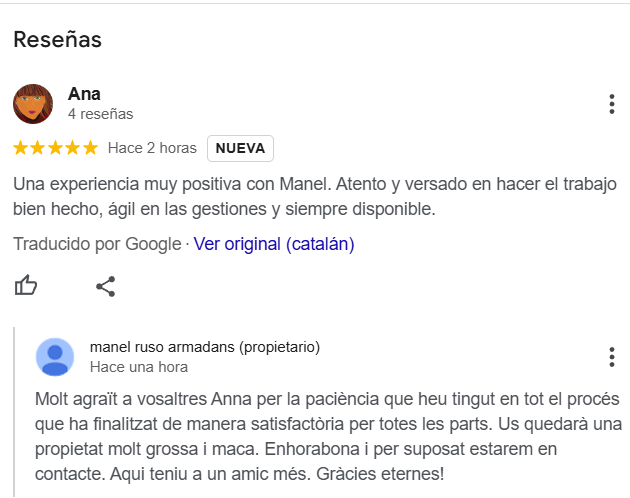630x498 pixels.
Task: Click the "Reseñas" section heading
Action: pos(57,40)
